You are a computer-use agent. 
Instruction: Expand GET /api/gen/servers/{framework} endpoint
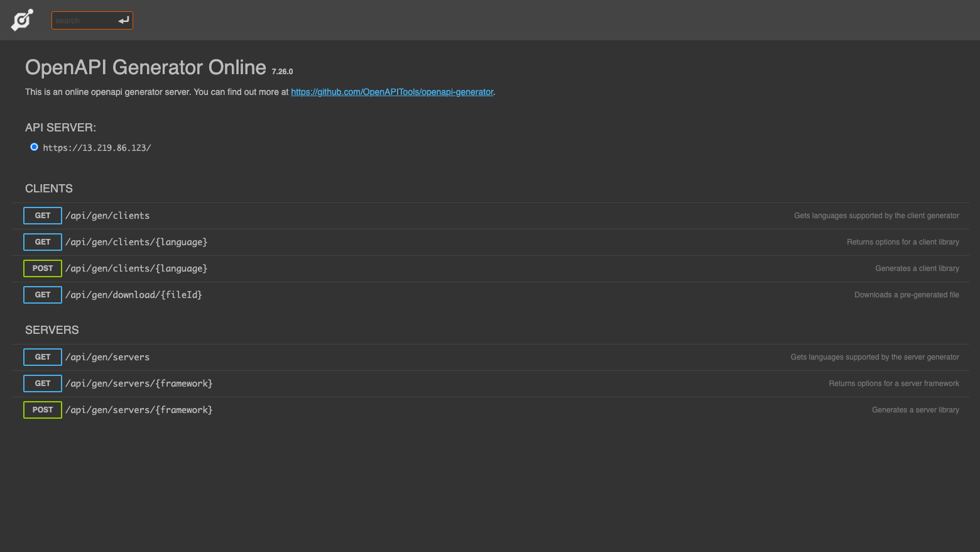pyautogui.click(x=491, y=384)
